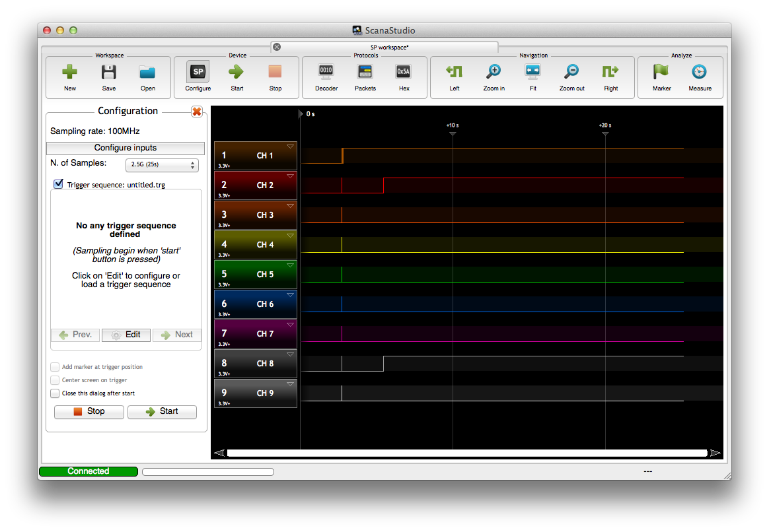Select the CH 5 channel label
The image size is (769, 532).
[265, 275]
